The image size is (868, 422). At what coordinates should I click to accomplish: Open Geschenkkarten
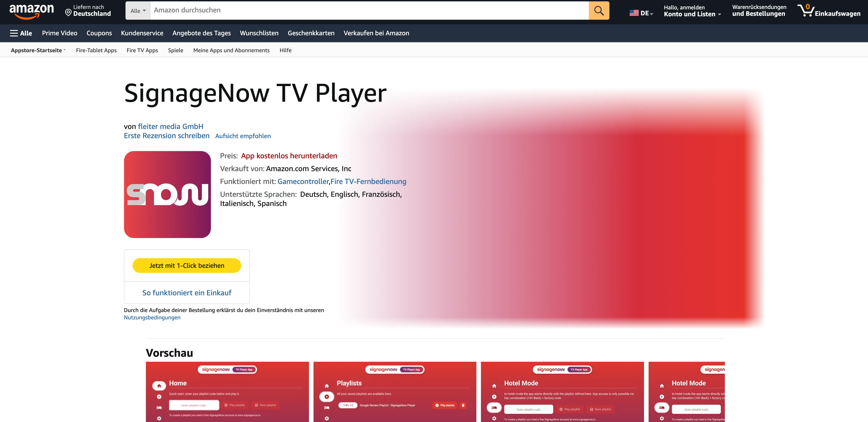(311, 33)
